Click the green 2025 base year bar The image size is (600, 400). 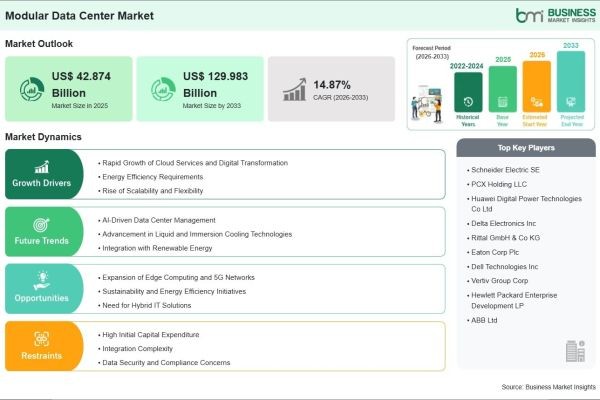[502, 89]
